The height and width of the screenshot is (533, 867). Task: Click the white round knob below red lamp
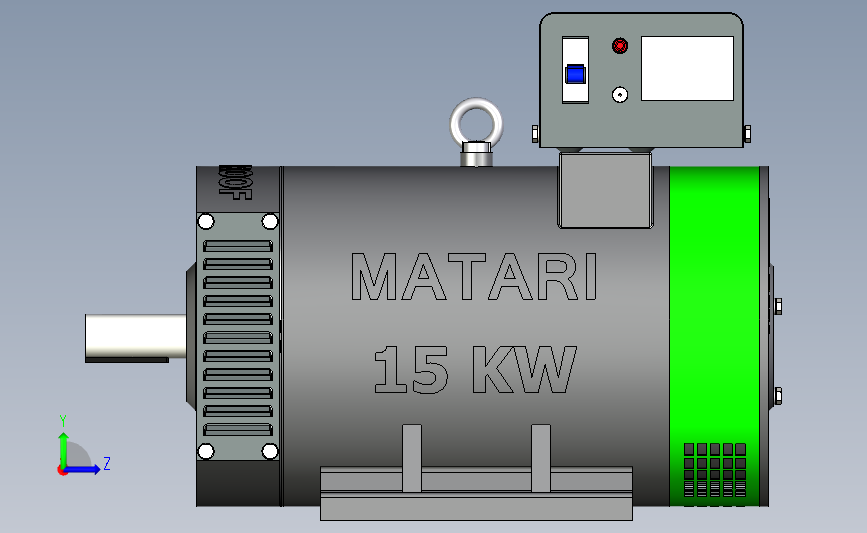point(620,95)
